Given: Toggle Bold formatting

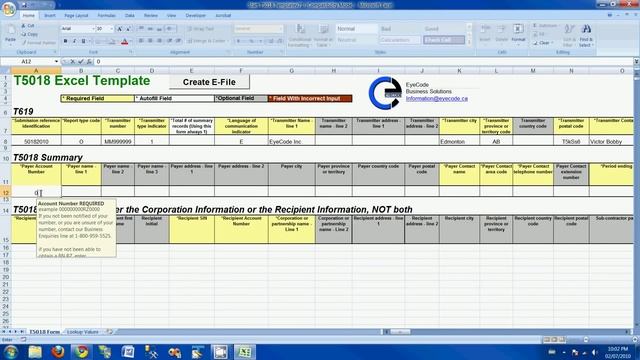Looking at the screenshot, I should [65, 41].
